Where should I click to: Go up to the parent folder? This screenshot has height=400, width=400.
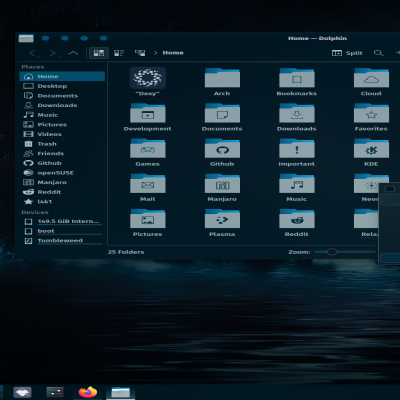pyautogui.click(x=73, y=53)
